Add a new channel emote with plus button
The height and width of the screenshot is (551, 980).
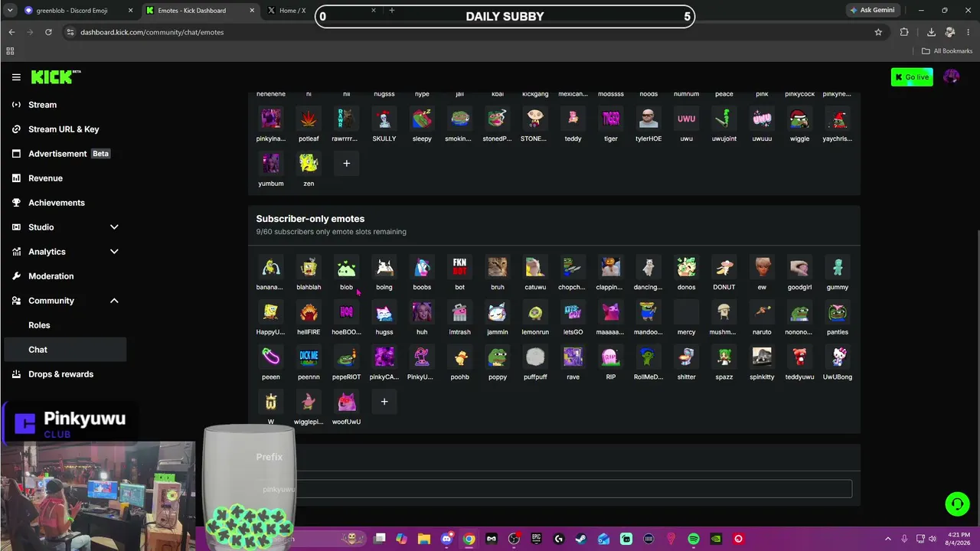pos(346,163)
